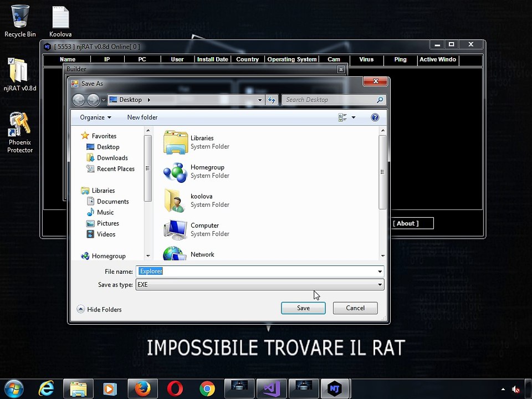Image resolution: width=532 pixels, height=399 pixels.
Task: Open Windows Media Player from taskbar
Action: click(110, 389)
